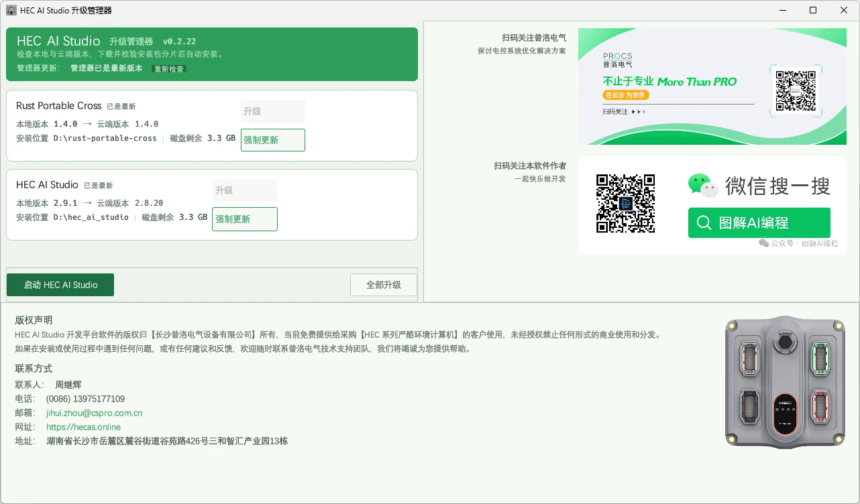Click install path D:\hec_ai_studio

coord(91,218)
